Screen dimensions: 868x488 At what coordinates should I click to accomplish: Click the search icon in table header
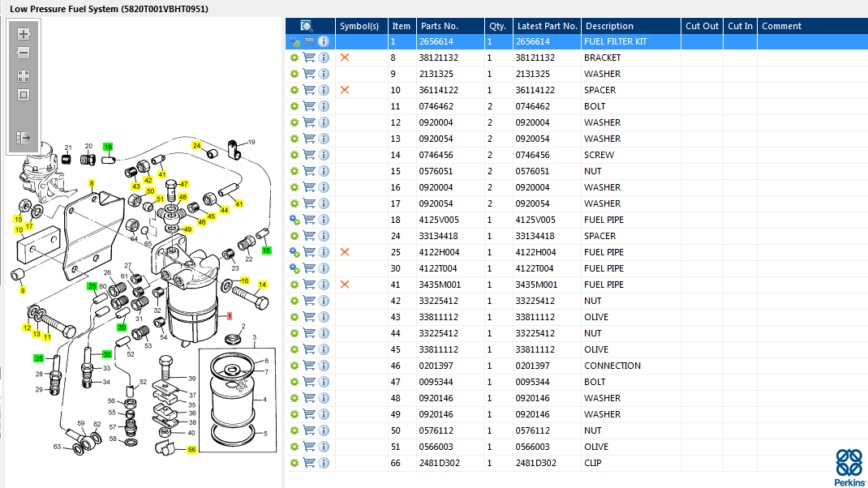(307, 26)
